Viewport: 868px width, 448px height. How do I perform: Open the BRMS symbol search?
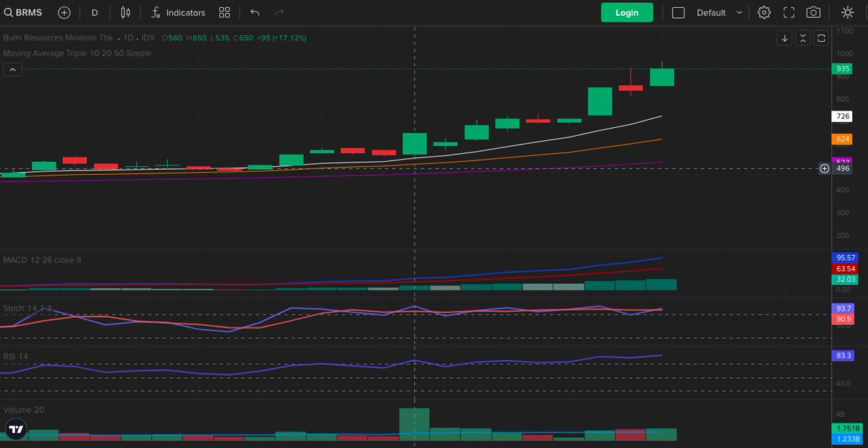pos(23,12)
